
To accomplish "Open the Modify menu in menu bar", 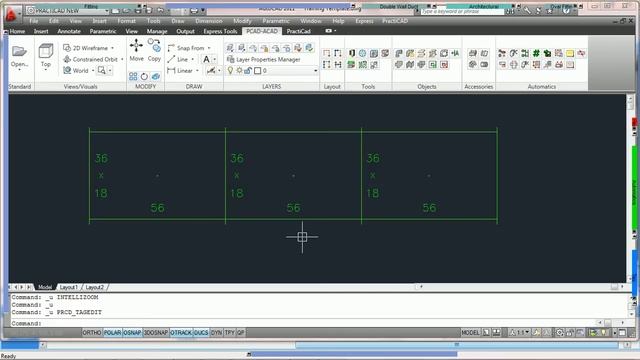I will coord(242,21).
